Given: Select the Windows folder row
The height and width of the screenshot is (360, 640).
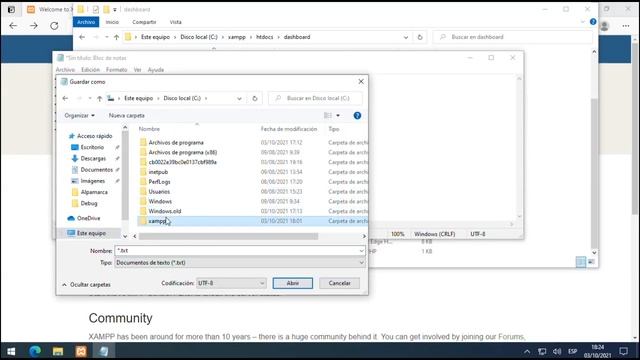Looking at the screenshot, I should (x=252, y=201).
